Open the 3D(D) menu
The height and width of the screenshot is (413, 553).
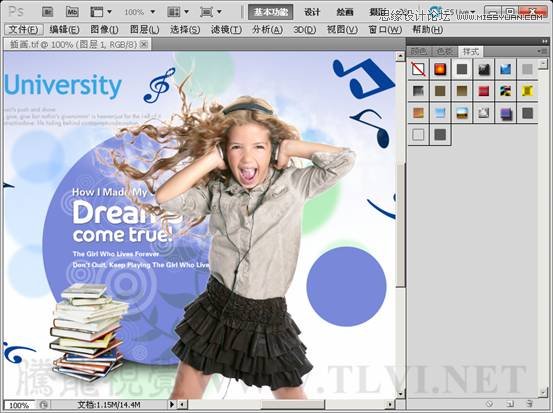[x=304, y=30]
